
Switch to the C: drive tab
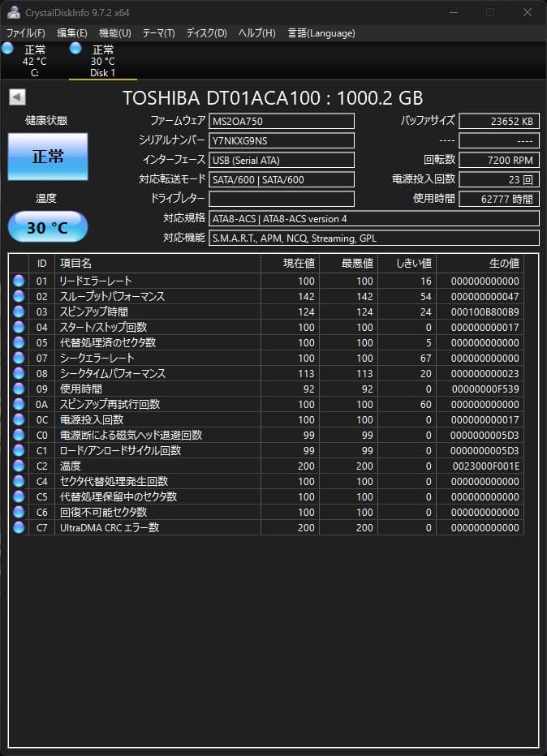point(35,61)
